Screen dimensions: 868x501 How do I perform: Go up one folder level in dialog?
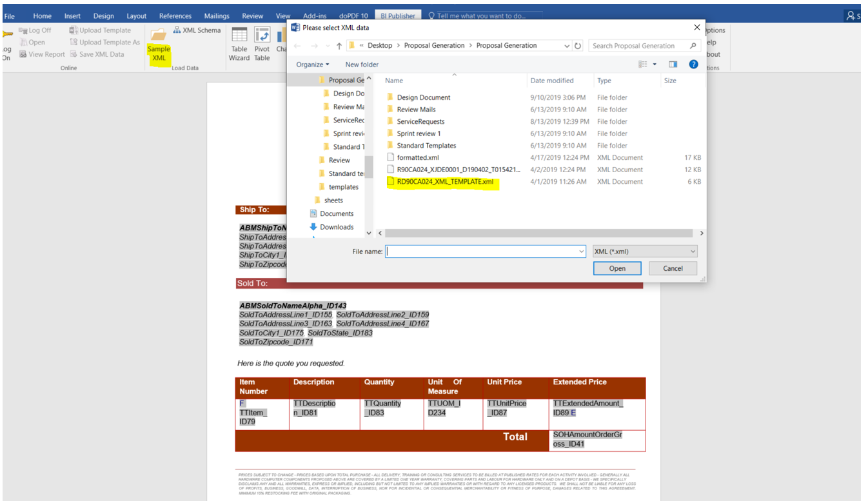point(339,46)
